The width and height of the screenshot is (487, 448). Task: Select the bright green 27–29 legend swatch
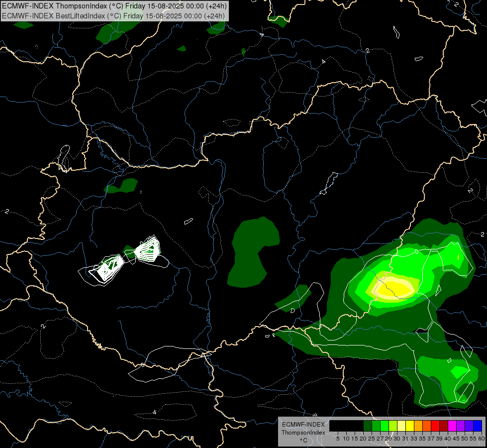coord(385,426)
